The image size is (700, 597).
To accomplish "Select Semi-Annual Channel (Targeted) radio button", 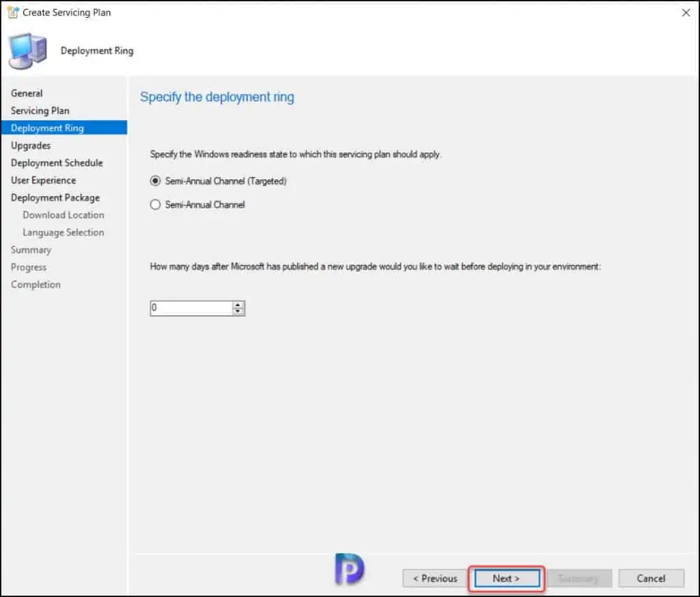I will click(155, 181).
